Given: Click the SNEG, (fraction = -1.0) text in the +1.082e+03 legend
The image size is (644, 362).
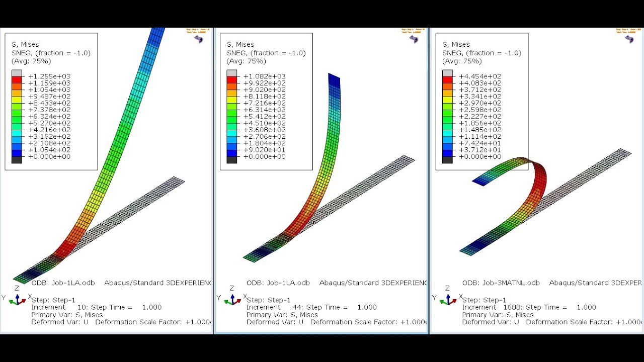Looking at the screenshot, I should pyautogui.click(x=266, y=53).
